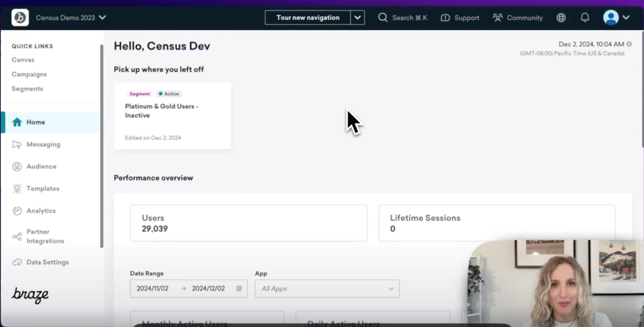Click the Lifetime Sessions stat card
The height and width of the screenshot is (327, 644).
pyautogui.click(x=497, y=223)
